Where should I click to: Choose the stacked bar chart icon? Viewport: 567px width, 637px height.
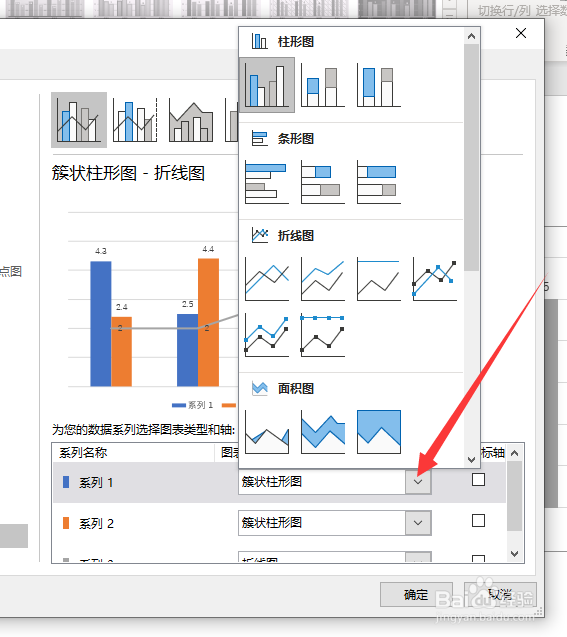tap(323, 182)
